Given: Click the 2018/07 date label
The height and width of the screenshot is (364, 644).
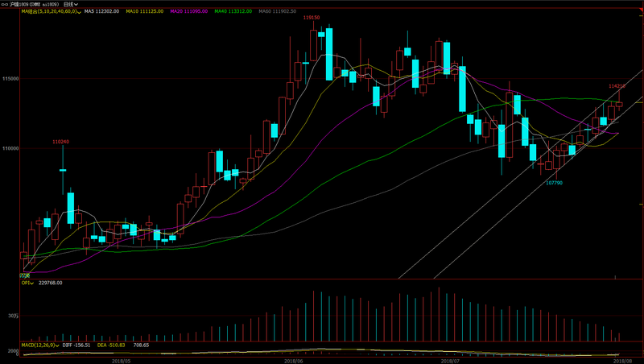Looking at the screenshot, I should pos(450,361).
